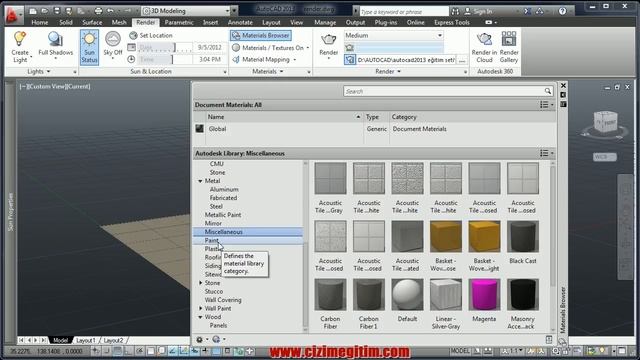Image resolution: width=640 pixels, height=360 pixels.
Task: Click the keyword search box in title bar
Action: (403, 11)
